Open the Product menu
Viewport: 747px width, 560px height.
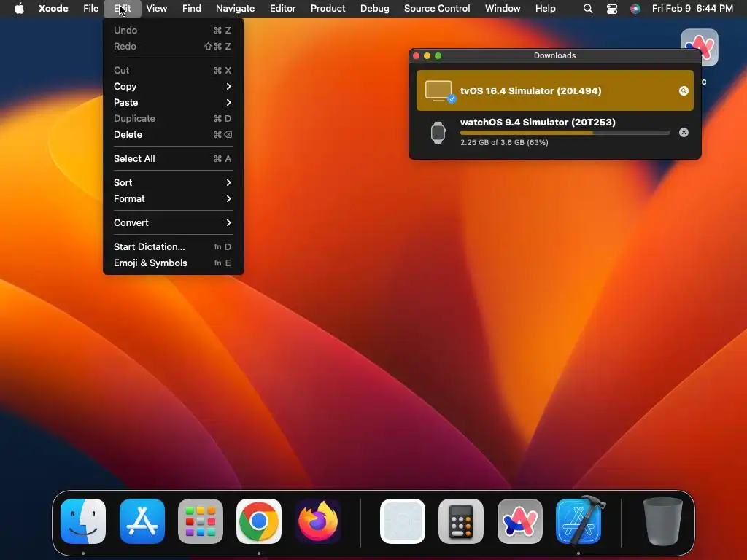(x=328, y=8)
